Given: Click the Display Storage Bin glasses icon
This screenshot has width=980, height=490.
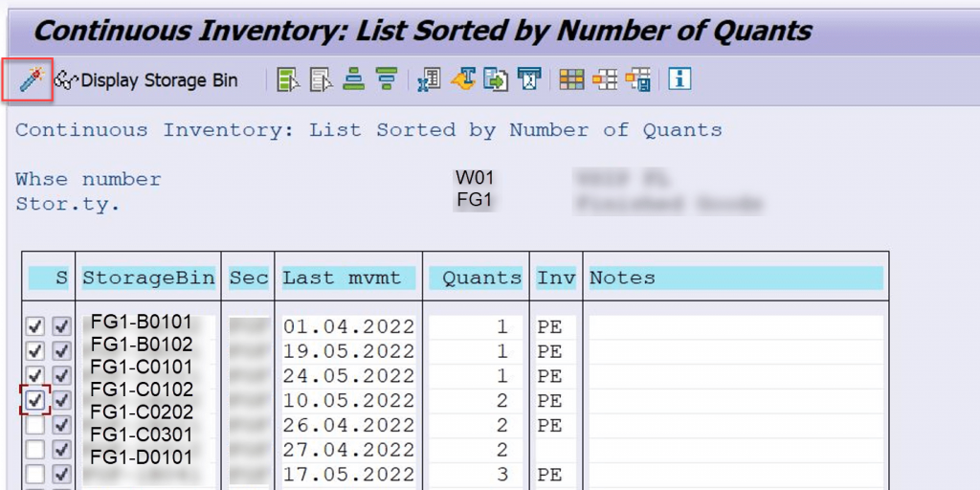Looking at the screenshot, I should pos(66,80).
